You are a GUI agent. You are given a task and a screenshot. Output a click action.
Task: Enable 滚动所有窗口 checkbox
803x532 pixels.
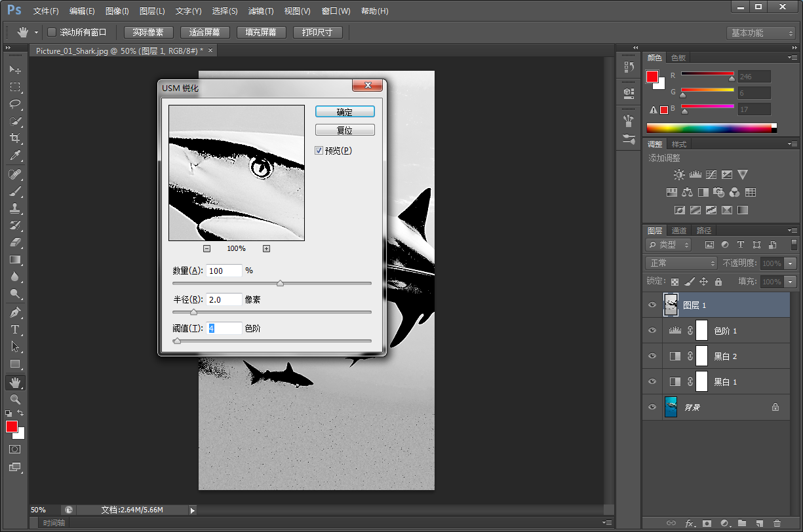52,32
